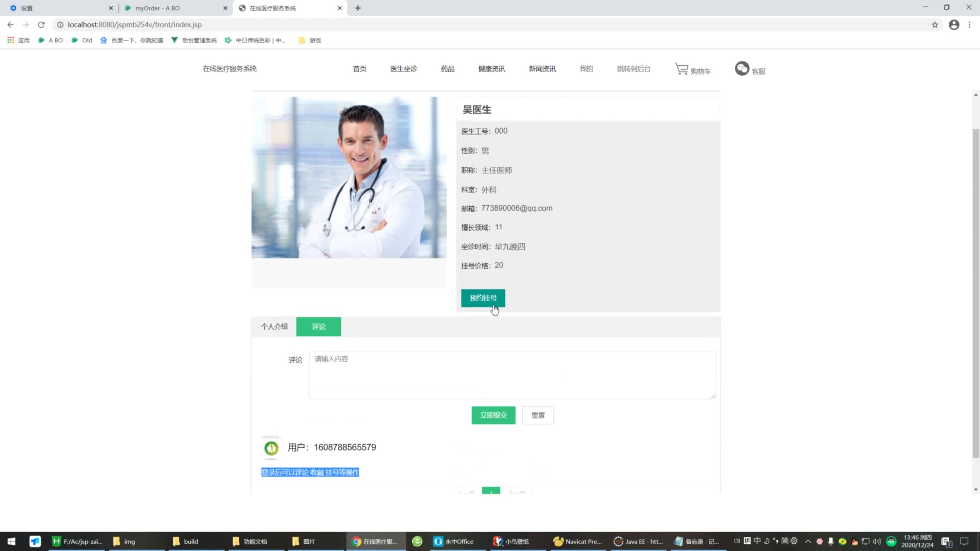Image resolution: width=980 pixels, height=551 pixels.
Task: Click the Baidu bookmark icon
Action: 103,40
